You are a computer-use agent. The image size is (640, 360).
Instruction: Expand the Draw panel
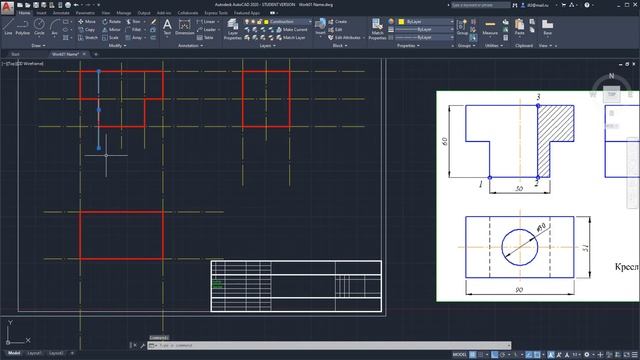(39, 46)
